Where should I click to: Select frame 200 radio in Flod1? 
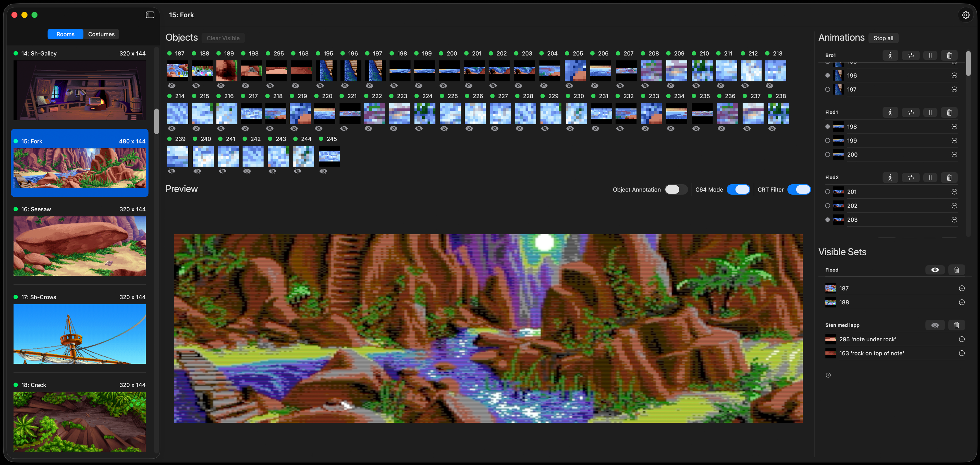[x=827, y=154]
